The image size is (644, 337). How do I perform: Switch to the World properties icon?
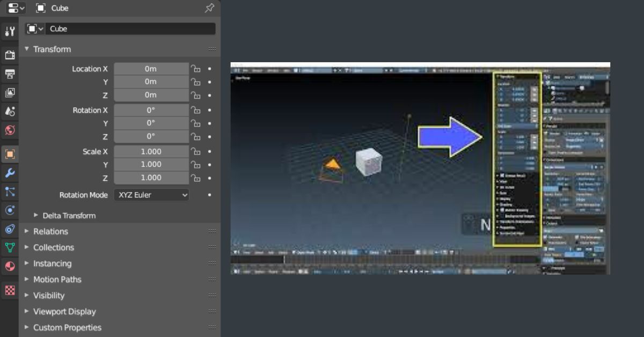click(x=10, y=130)
